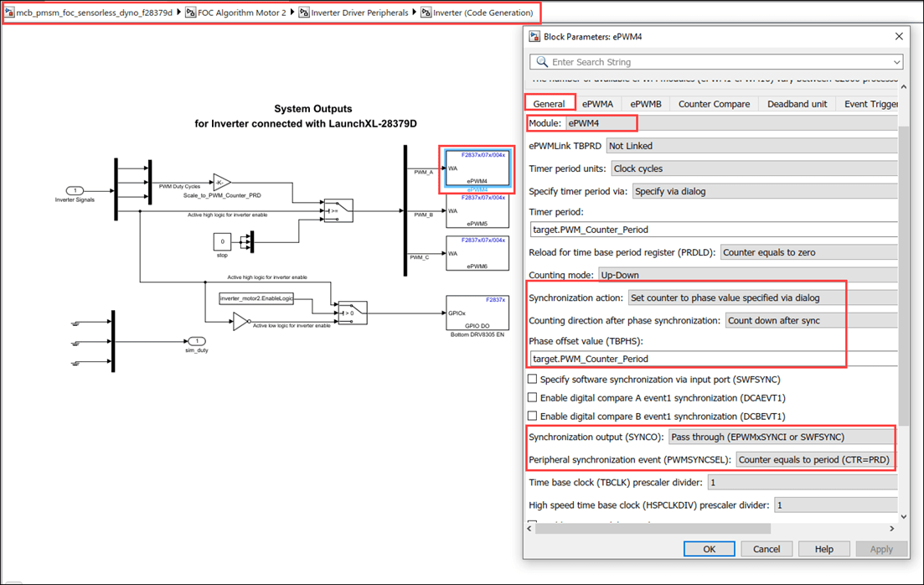Switch to the ePWMB tab

coord(646,104)
